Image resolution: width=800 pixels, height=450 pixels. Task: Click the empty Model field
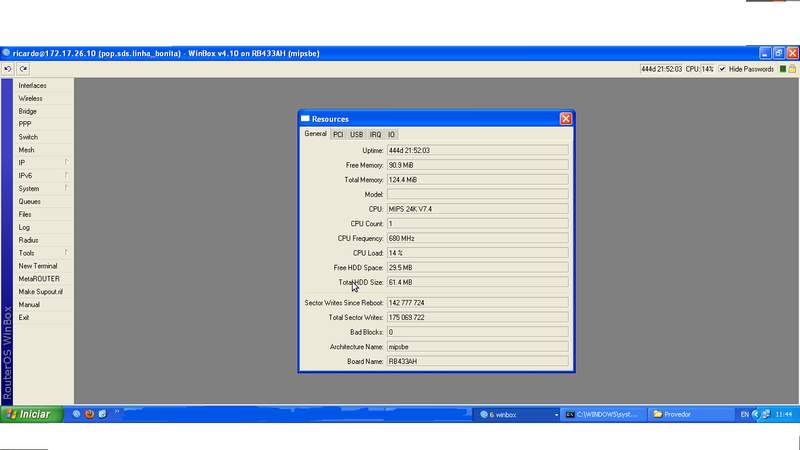478,194
